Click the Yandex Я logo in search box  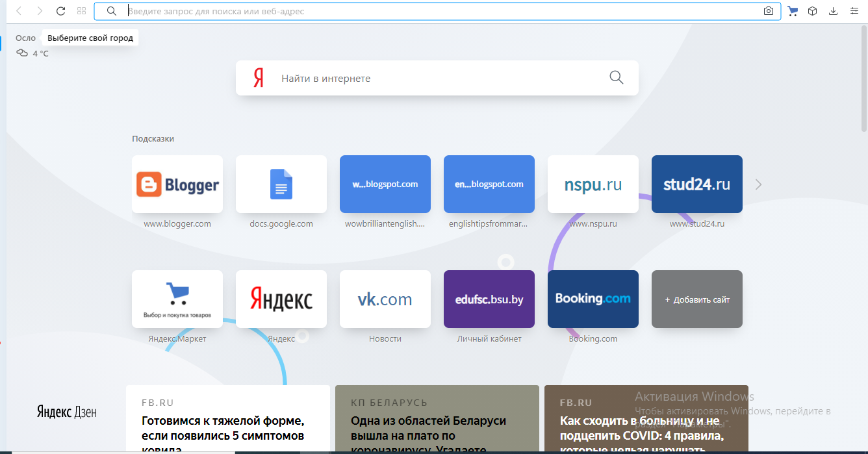click(259, 78)
